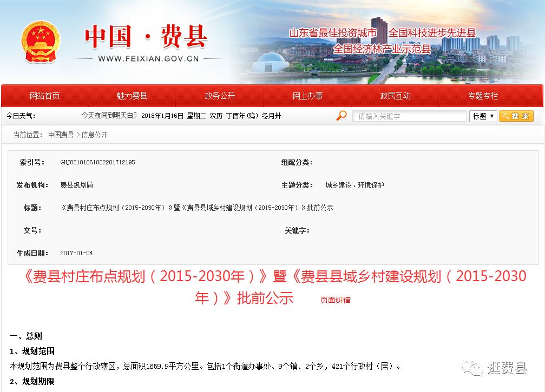Image resolution: width=545 pixels, height=392 pixels.
Task: Open the 魅力费县 menu item
Action: [x=132, y=96]
